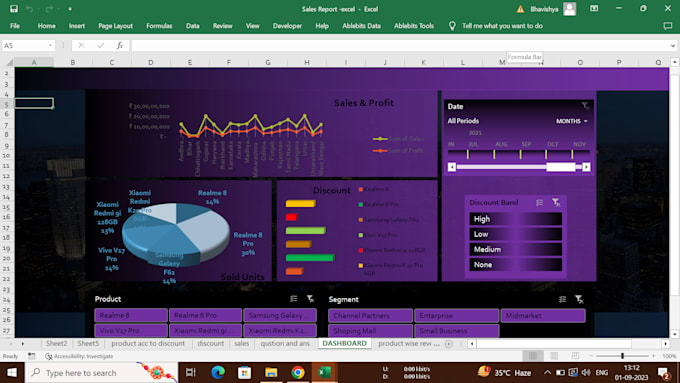
Task: Open the Data ribbon tab
Action: [193, 26]
